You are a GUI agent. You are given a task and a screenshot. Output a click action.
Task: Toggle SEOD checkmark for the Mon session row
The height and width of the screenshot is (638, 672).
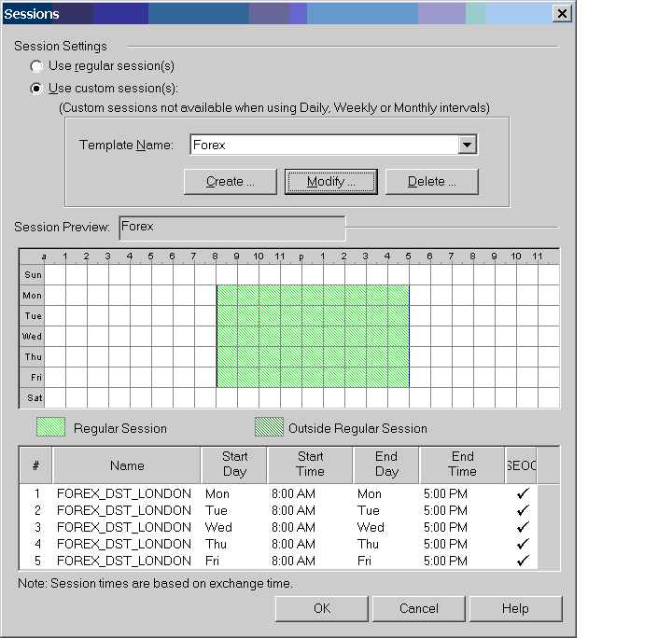pyautogui.click(x=523, y=493)
